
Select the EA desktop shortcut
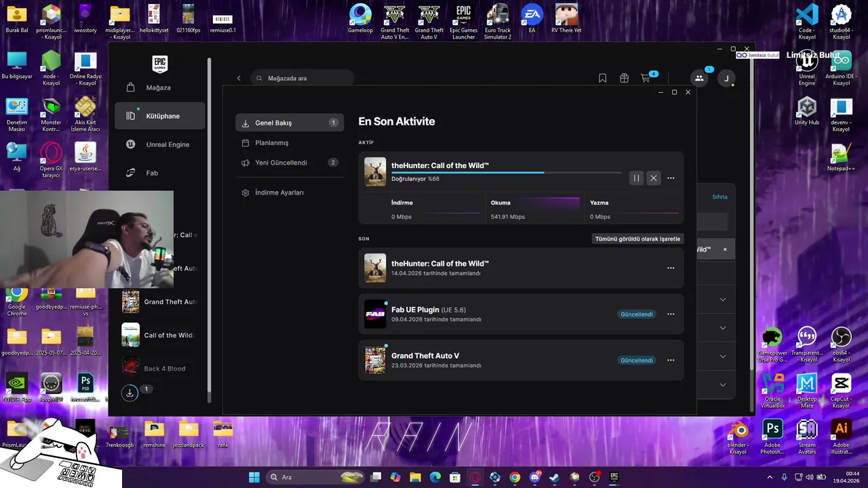(532, 19)
